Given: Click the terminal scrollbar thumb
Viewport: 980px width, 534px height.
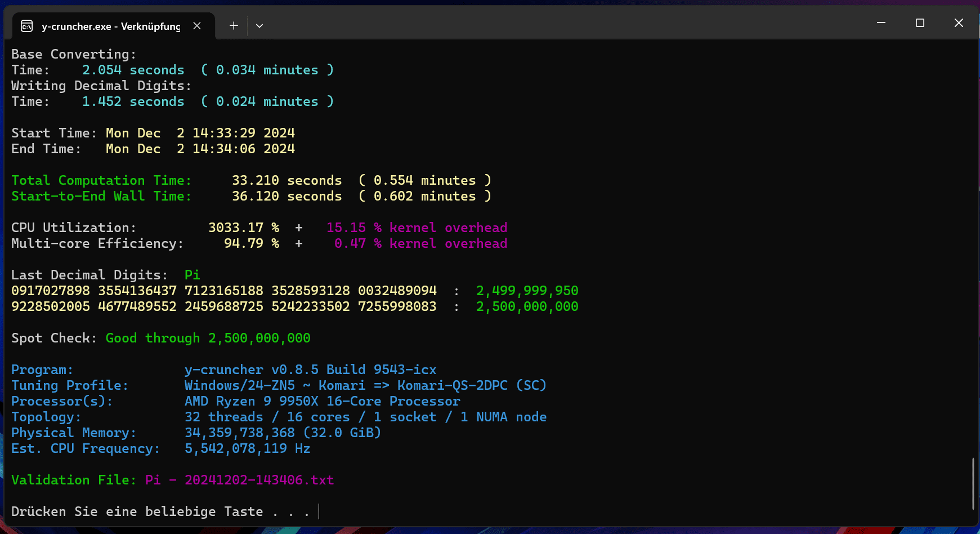Looking at the screenshot, I should (973, 484).
